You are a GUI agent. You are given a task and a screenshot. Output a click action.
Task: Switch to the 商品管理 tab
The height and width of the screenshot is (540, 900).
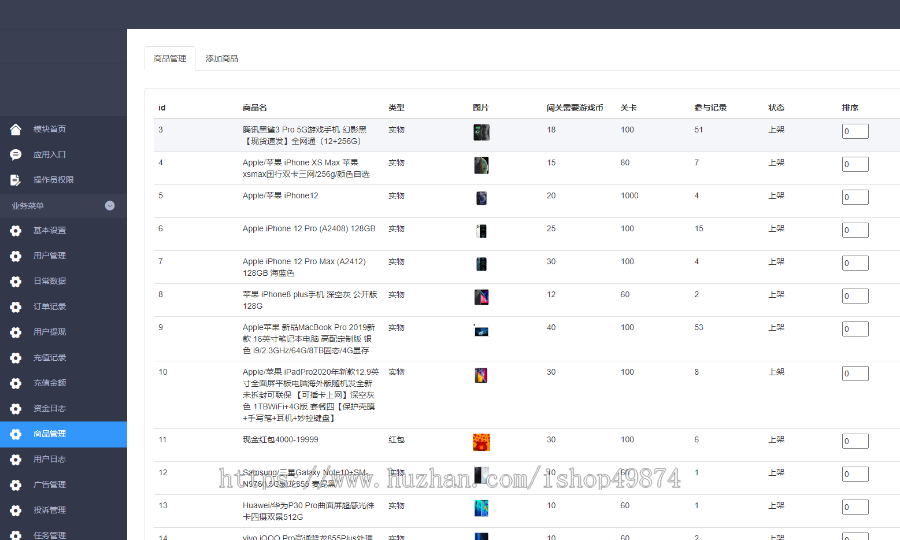click(x=170, y=59)
